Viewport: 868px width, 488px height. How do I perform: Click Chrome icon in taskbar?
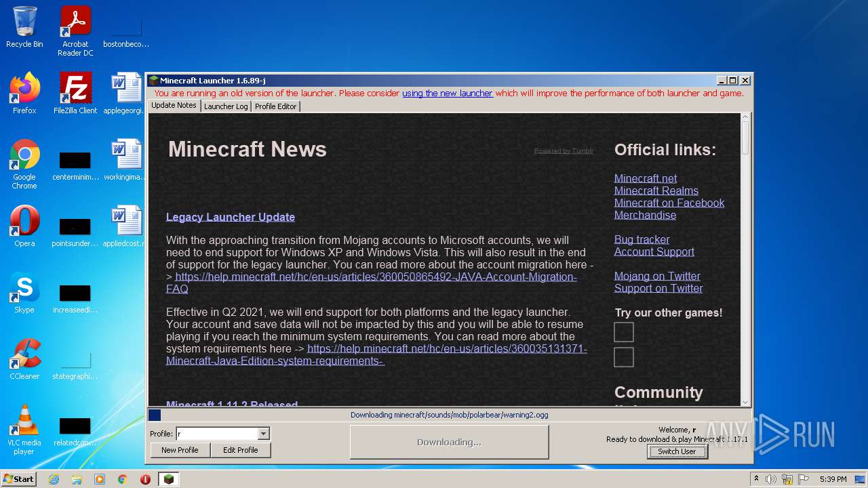pyautogui.click(x=122, y=479)
